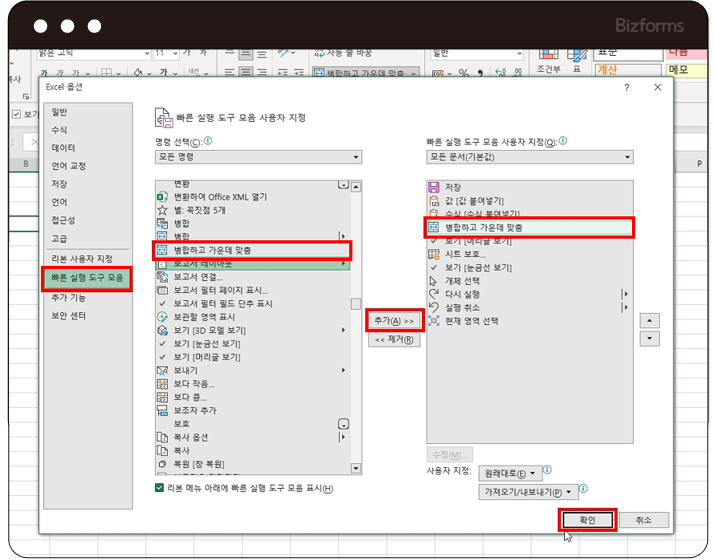Expand 보내기 submenu arrow
Viewport: 715px width, 560px height.
(x=343, y=370)
